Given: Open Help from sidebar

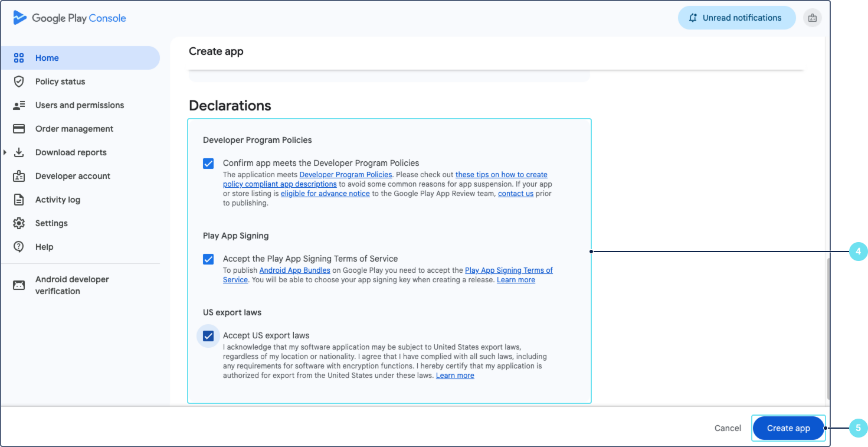Looking at the screenshot, I should click(x=80, y=247).
